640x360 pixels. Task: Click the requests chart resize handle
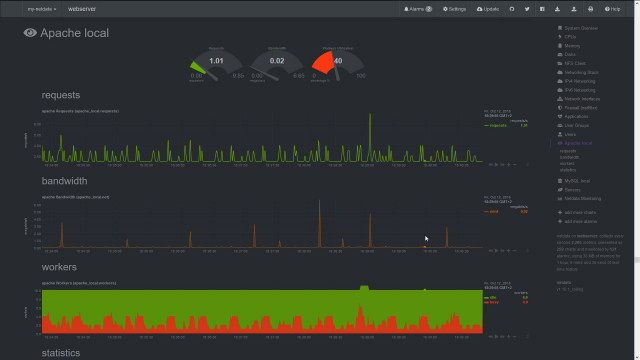point(527,164)
